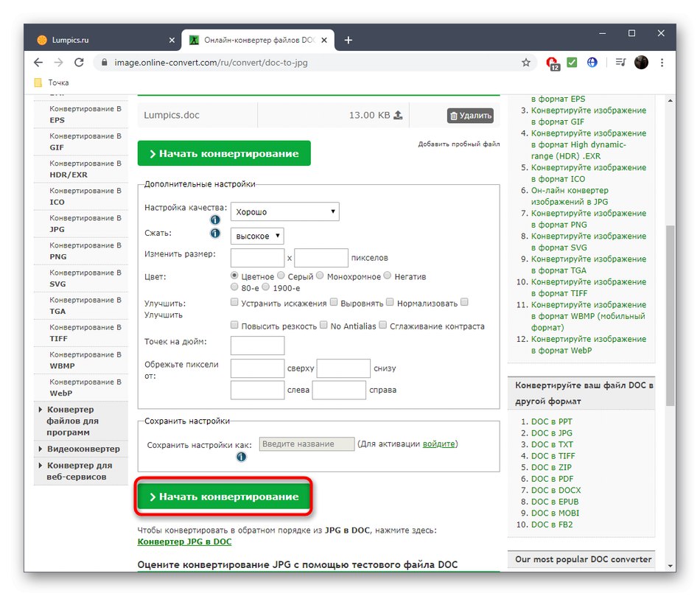Click the Удалить button for Lumpics.doc
700x596 pixels.
click(x=470, y=116)
